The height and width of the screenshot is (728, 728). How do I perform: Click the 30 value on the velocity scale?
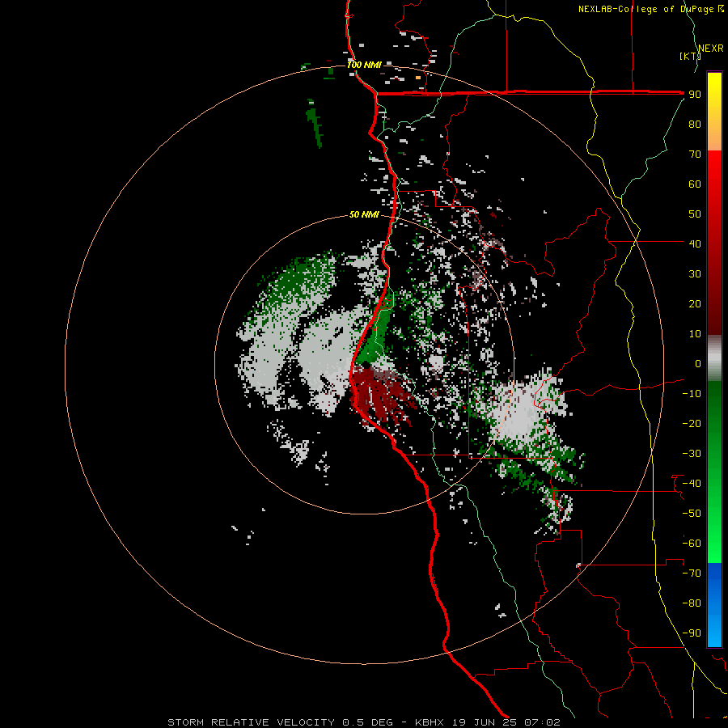pyautogui.click(x=695, y=274)
